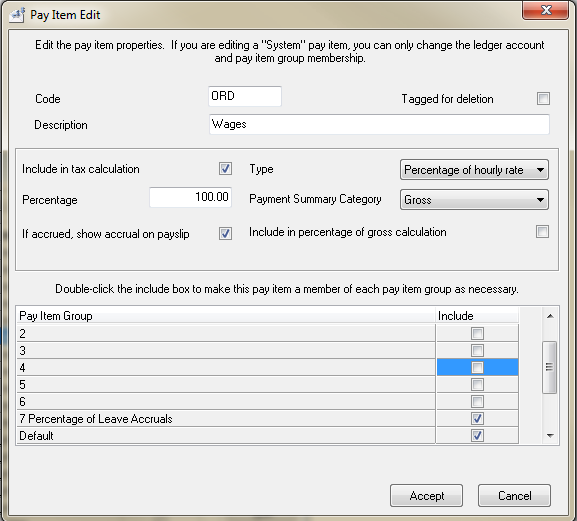The height and width of the screenshot is (521, 577).
Task: Click the Wages description field
Action: (379, 124)
